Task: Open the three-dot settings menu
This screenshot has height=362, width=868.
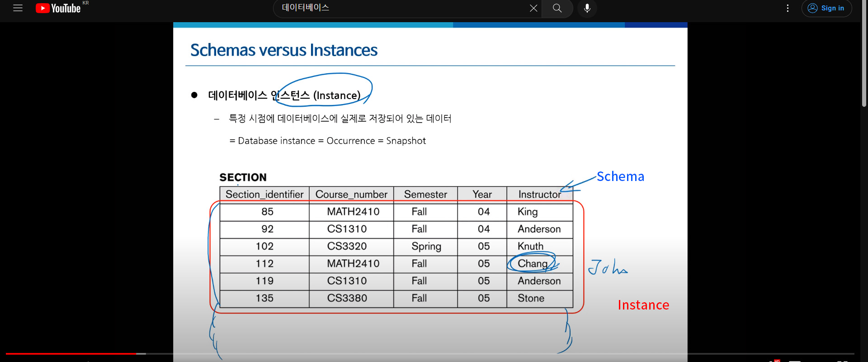Action: 788,8
